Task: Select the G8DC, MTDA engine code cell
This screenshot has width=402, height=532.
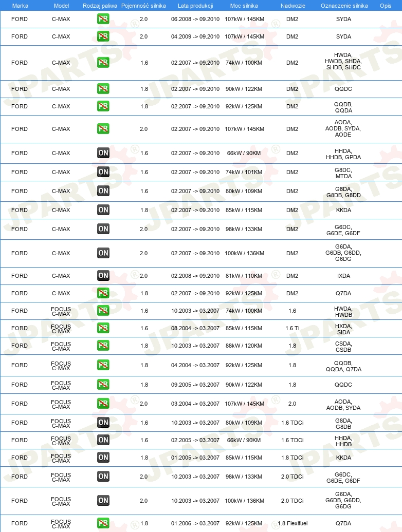Action: (343, 173)
